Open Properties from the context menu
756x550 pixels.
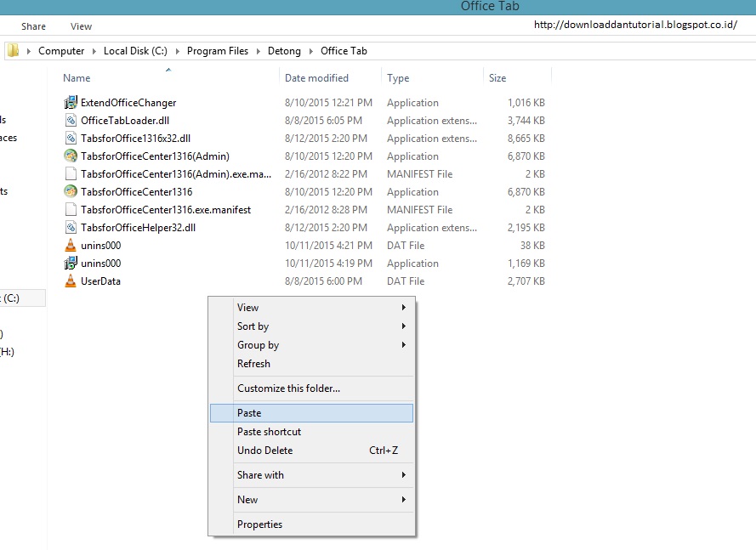(x=312, y=524)
